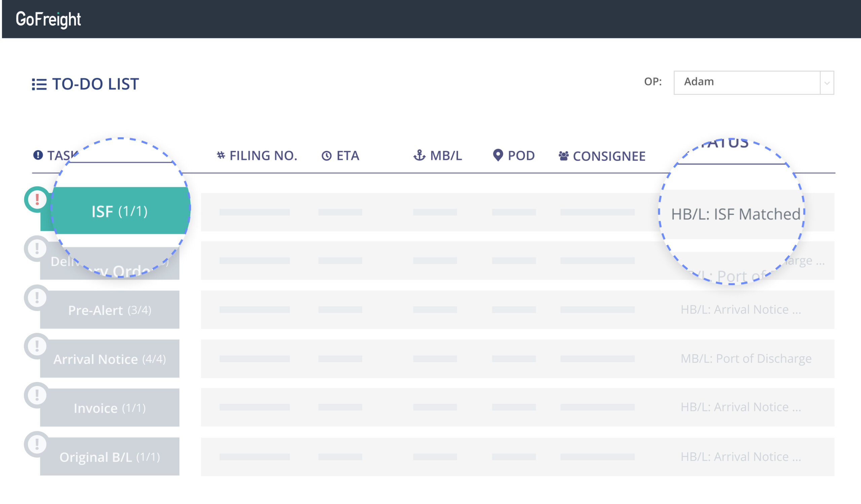The width and height of the screenshot is (861, 504).
Task: Click the red alert badge on ISF task
Action: pyautogui.click(x=37, y=199)
